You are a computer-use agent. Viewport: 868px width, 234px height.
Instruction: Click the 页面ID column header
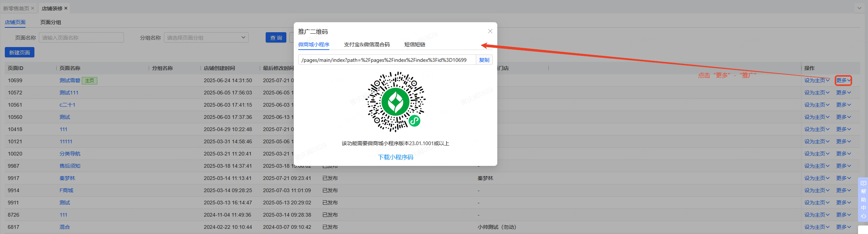(x=16, y=68)
